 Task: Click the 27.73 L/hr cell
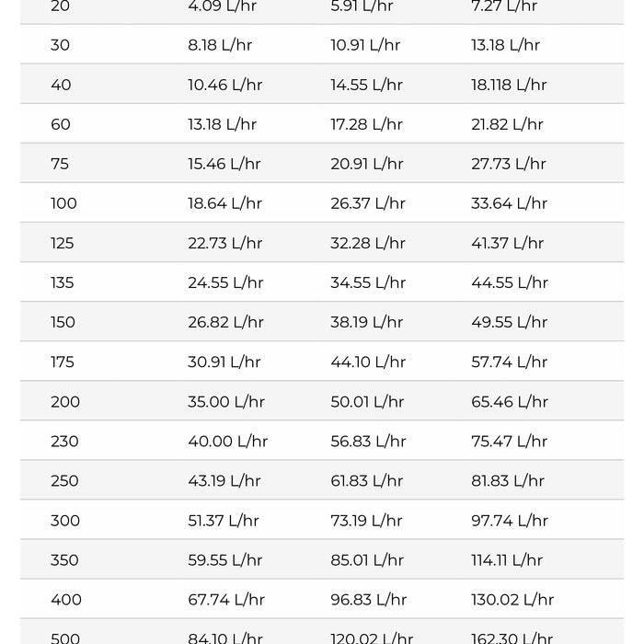(508, 164)
